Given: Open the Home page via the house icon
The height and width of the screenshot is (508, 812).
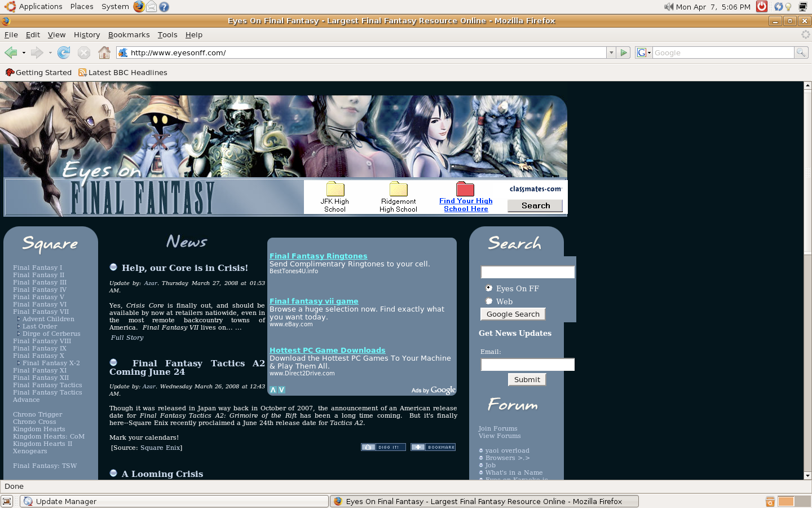Looking at the screenshot, I should click(x=104, y=52).
